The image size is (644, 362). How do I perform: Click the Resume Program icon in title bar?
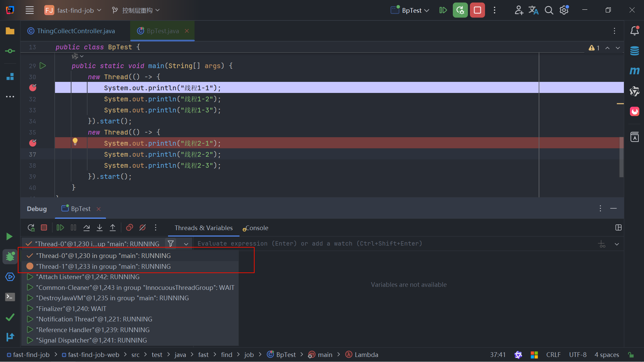coord(443,10)
